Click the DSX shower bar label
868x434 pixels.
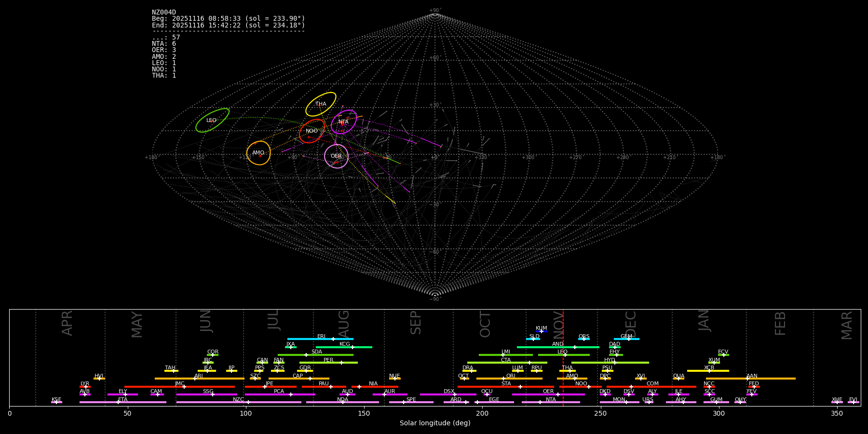coord(449,392)
